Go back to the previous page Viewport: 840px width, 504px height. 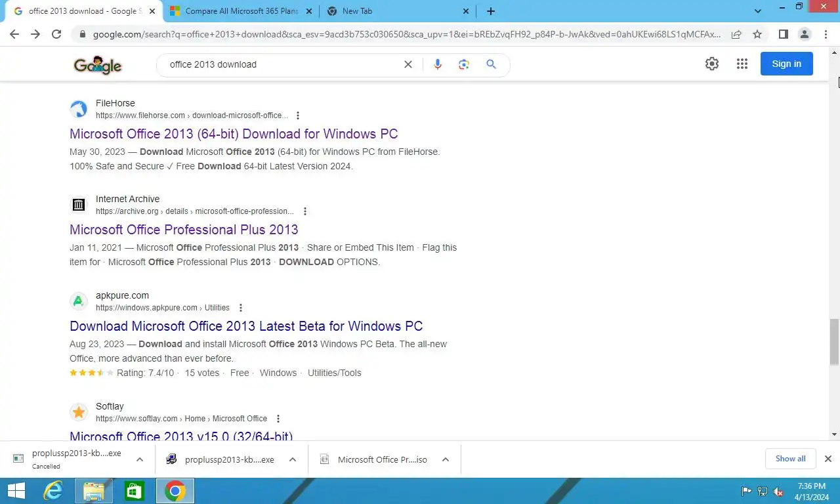(x=14, y=34)
